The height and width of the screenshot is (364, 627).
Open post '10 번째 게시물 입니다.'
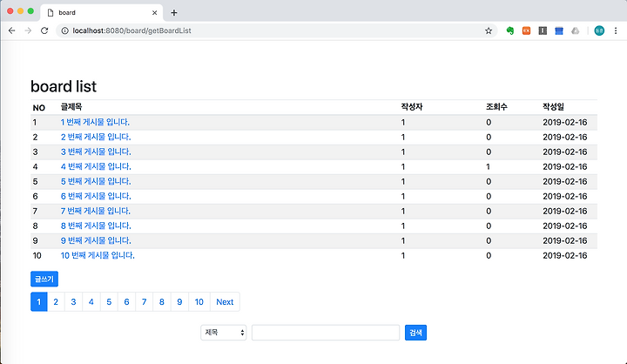[98, 255]
